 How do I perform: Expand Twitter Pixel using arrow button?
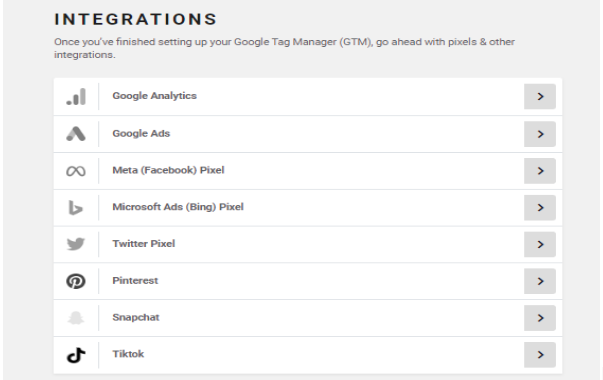[x=540, y=244]
